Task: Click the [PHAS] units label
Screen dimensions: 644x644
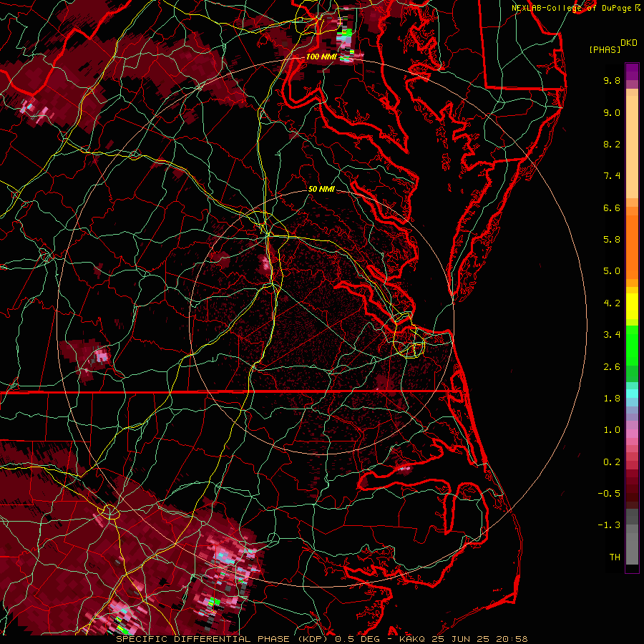Action: (605, 50)
